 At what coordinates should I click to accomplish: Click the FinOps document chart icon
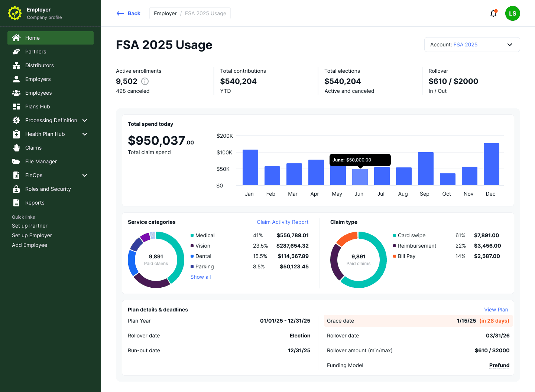pos(16,175)
